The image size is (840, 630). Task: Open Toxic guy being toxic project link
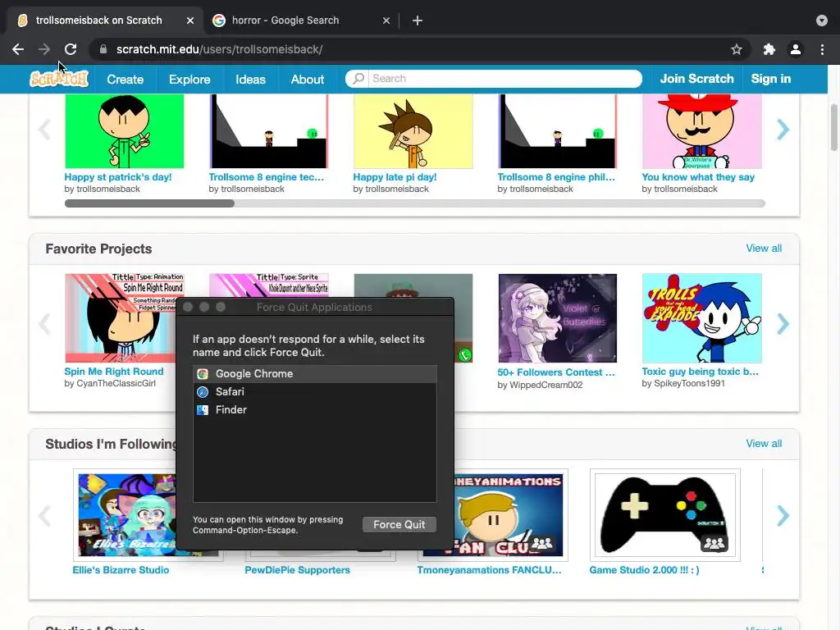701,372
